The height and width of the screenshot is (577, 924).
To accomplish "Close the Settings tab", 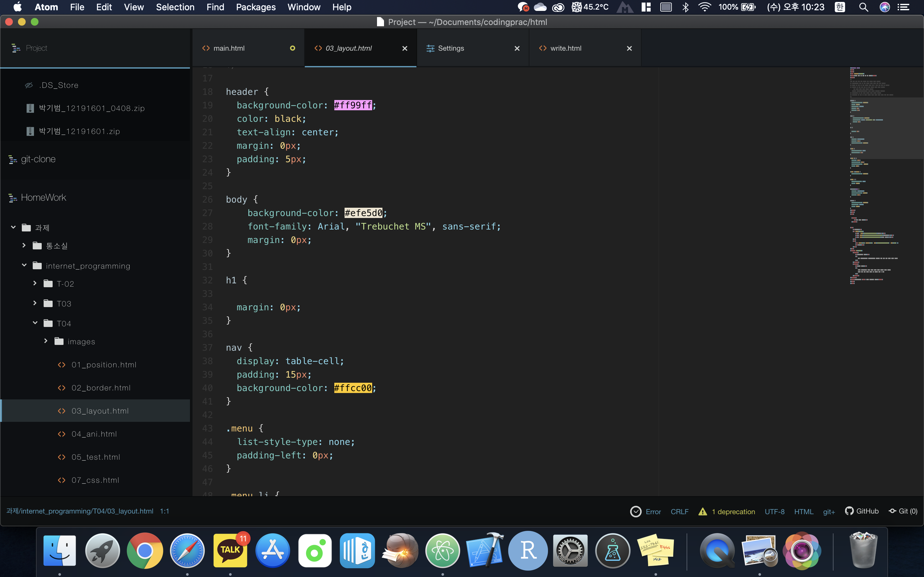I will [x=517, y=48].
